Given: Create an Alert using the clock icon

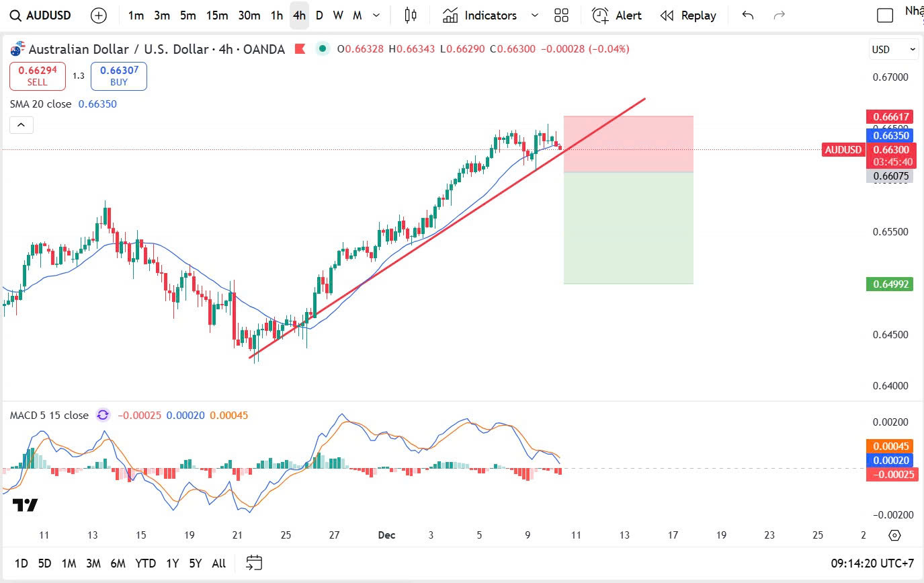Looking at the screenshot, I should pos(616,15).
